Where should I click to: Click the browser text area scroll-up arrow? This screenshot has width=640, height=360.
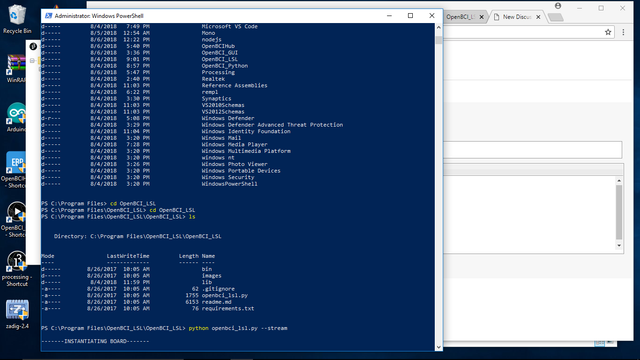click(619, 180)
